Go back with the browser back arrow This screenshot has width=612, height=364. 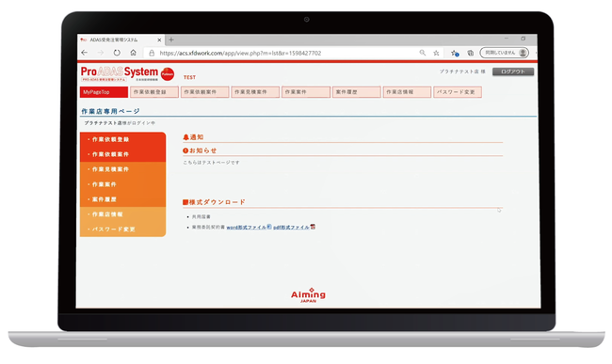click(85, 53)
